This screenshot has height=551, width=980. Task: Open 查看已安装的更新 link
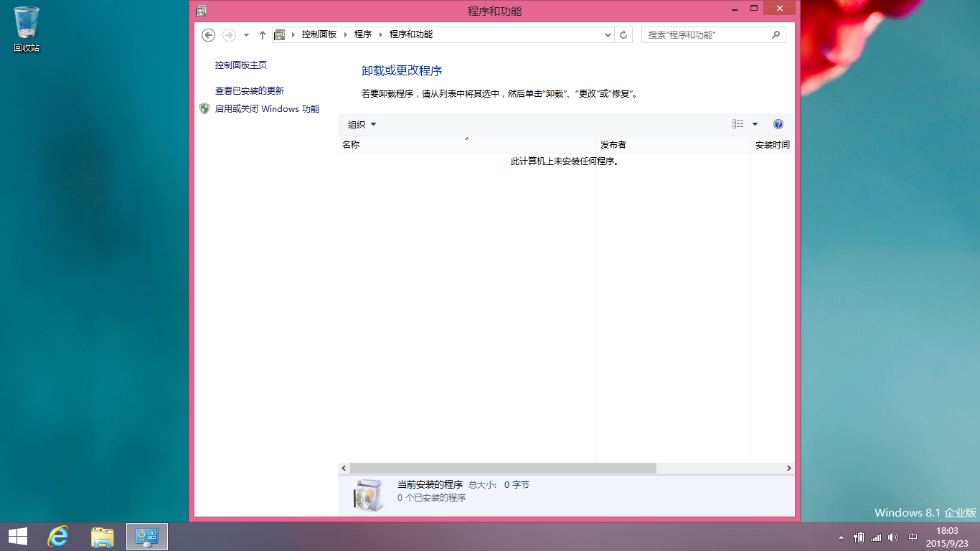[x=250, y=91]
